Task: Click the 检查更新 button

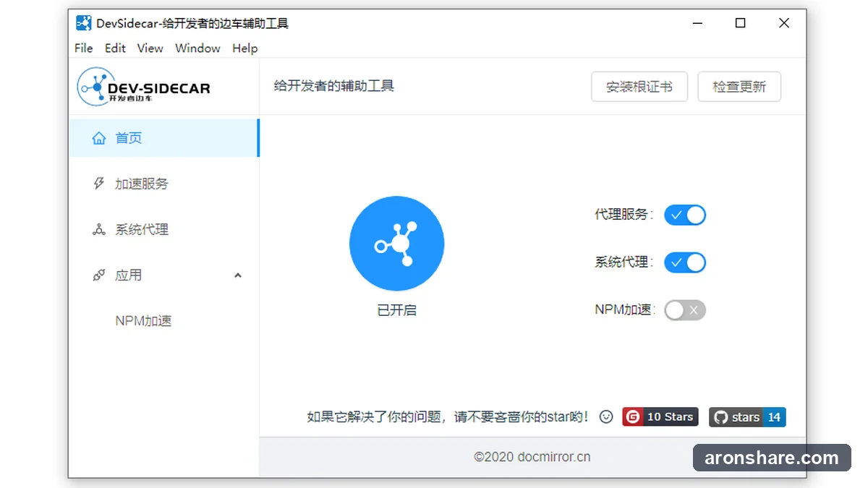Action: (739, 87)
